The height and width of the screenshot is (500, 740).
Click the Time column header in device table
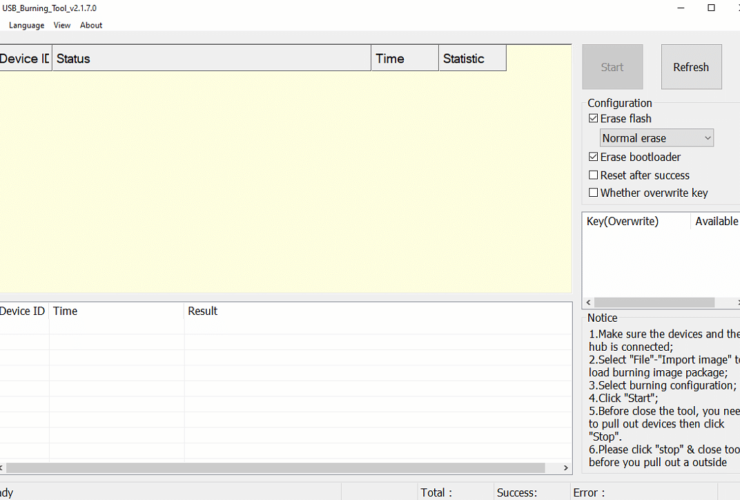point(404,59)
